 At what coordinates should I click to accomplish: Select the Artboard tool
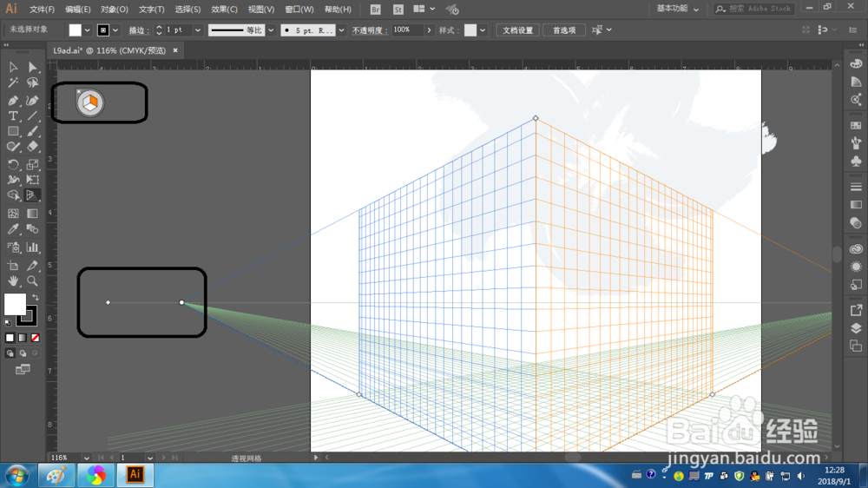(13, 266)
